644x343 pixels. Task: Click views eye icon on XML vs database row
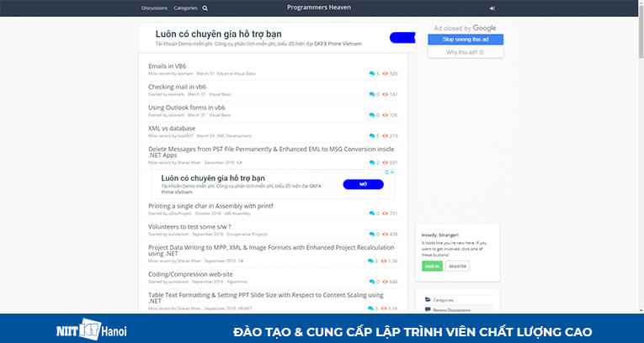click(386, 136)
